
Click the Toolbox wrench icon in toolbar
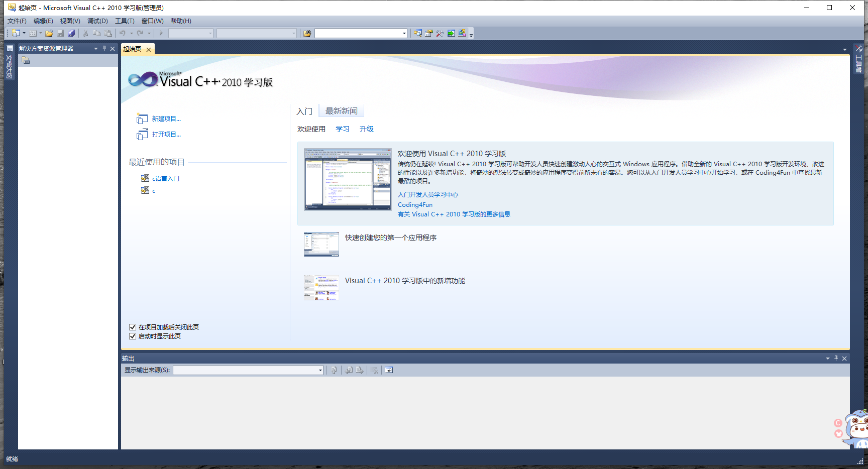coord(440,33)
